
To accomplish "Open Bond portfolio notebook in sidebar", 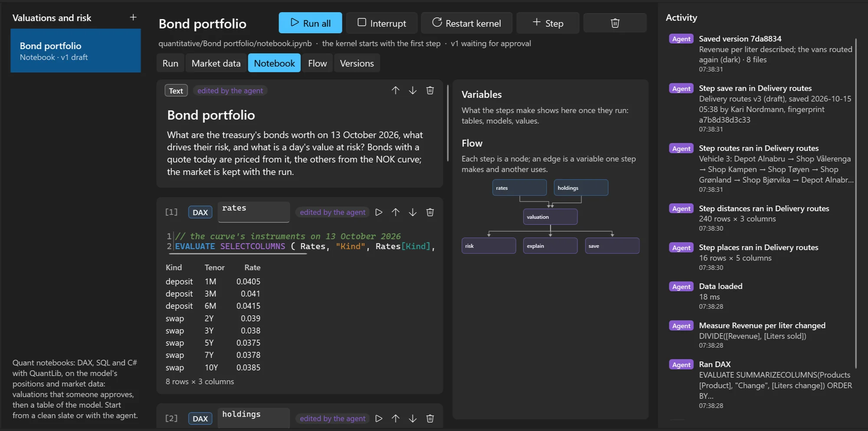I will click(x=76, y=51).
